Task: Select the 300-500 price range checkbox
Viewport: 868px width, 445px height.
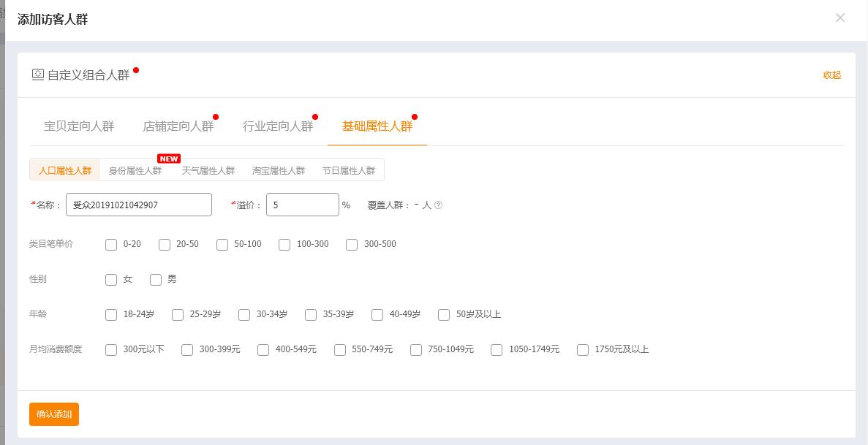Action: (x=352, y=245)
